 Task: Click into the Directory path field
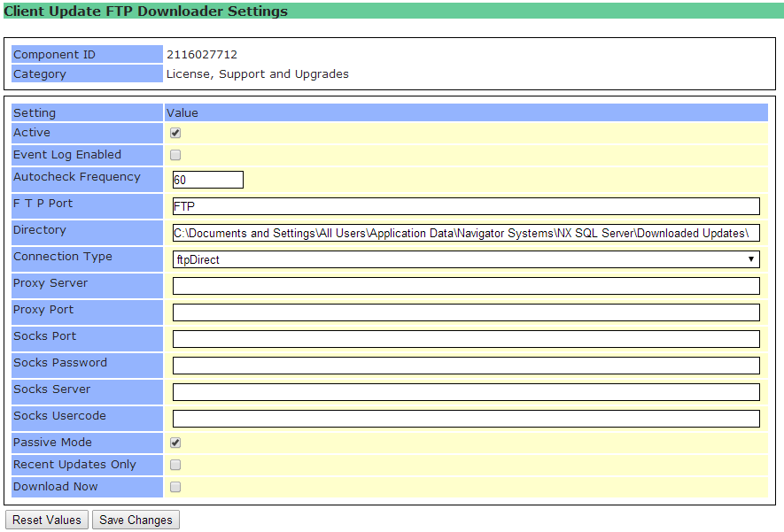(465, 233)
